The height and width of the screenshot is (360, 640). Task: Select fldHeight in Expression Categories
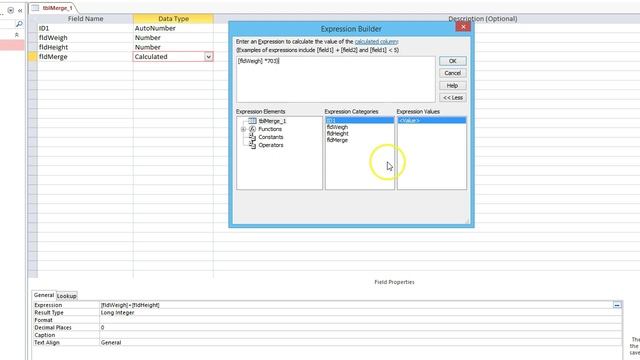pos(338,133)
